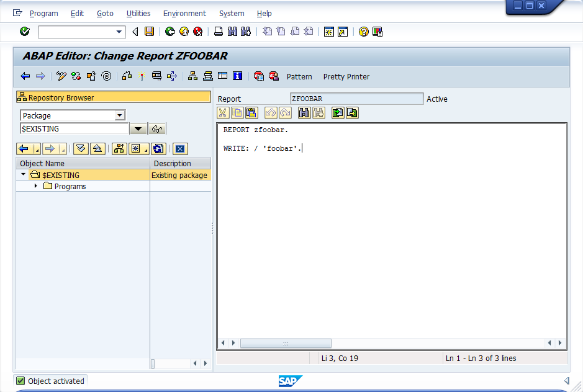Click the Pattern button

pyautogui.click(x=299, y=76)
